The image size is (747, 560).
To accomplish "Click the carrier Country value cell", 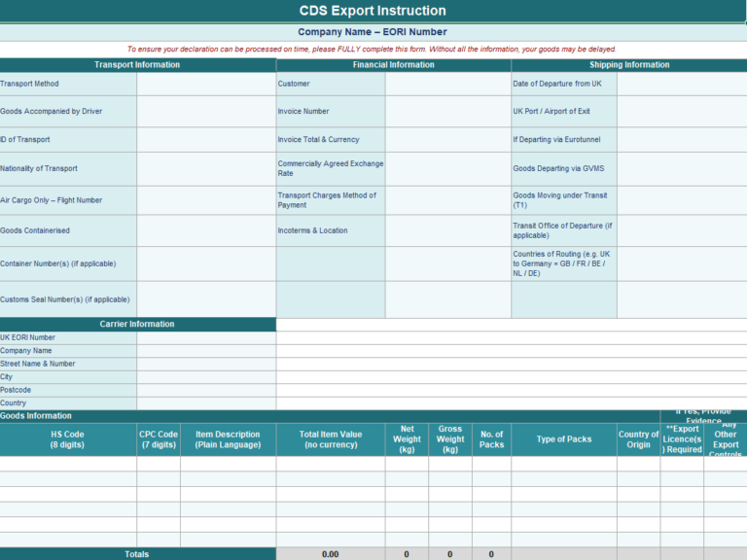I will pyautogui.click(x=206, y=403).
